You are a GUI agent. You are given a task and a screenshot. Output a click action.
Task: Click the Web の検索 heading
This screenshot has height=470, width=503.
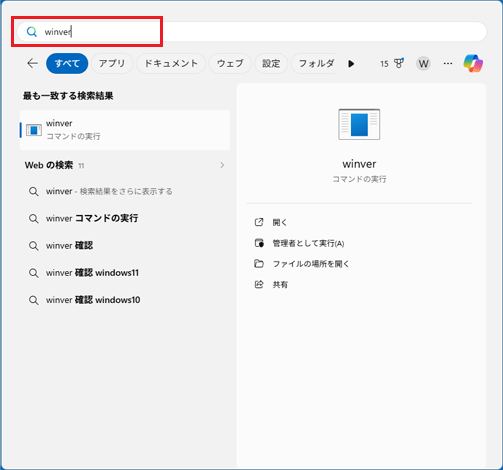point(49,165)
